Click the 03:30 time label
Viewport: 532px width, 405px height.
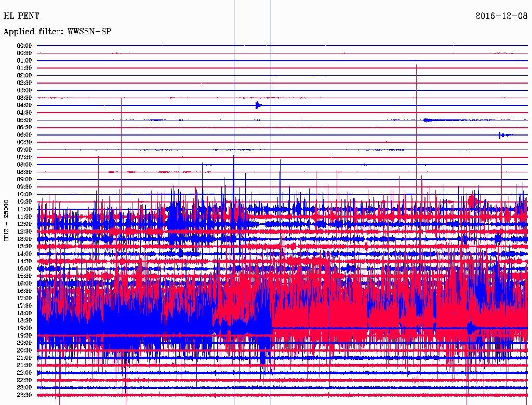24,98
